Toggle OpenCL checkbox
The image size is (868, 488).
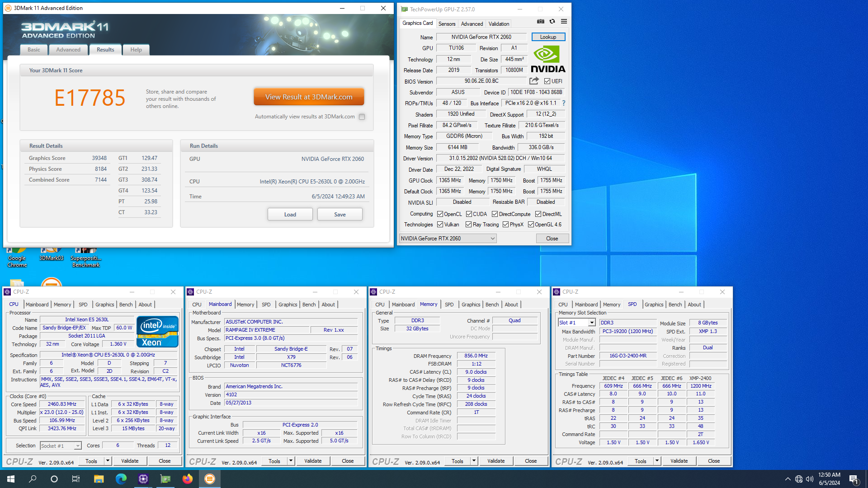pos(440,214)
